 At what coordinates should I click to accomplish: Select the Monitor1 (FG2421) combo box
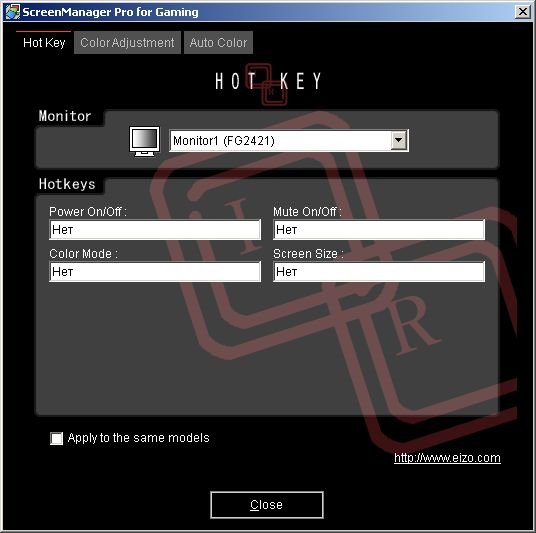289,140
